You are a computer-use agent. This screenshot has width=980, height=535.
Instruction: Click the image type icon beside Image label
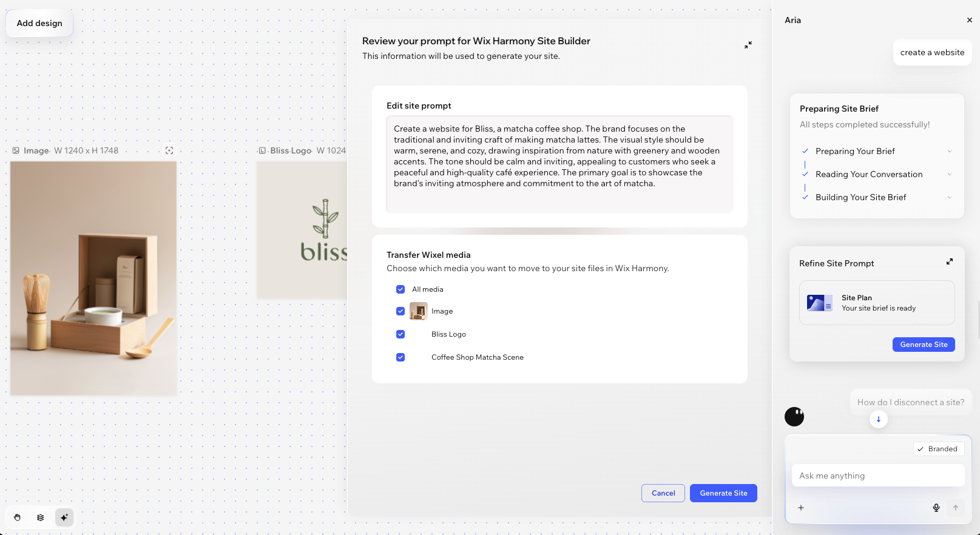click(16, 150)
